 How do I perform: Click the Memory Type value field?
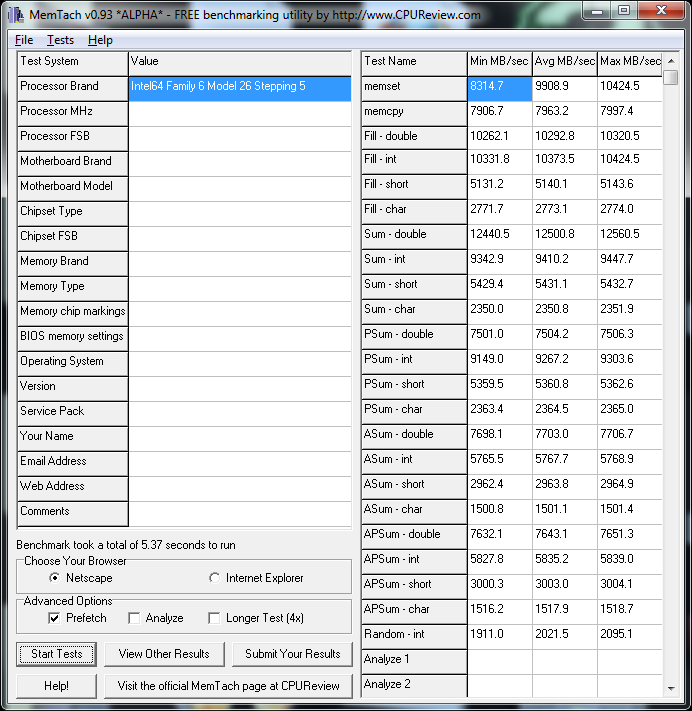[240, 288]
